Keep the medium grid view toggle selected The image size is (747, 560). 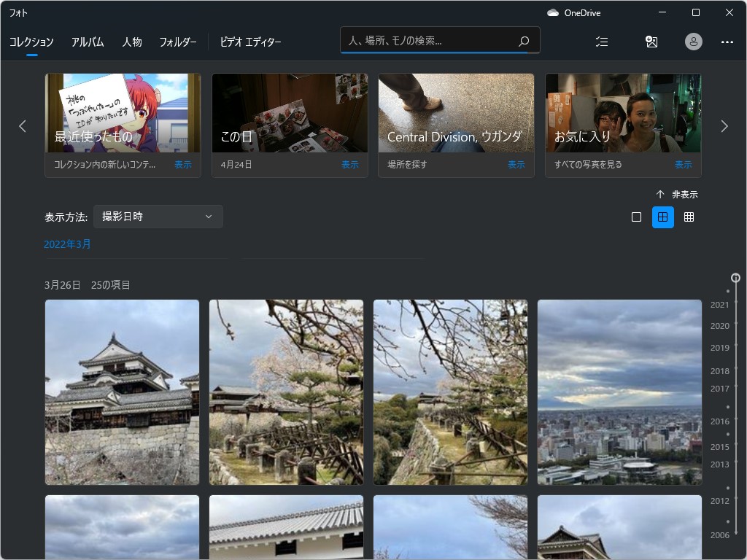click(x=662, y=217)
